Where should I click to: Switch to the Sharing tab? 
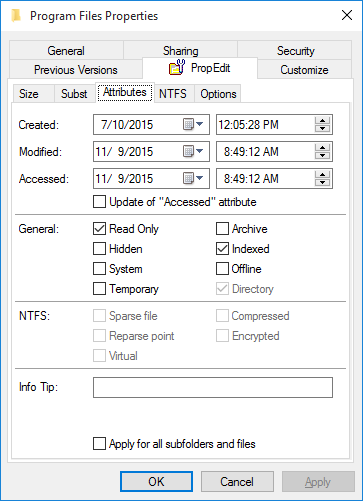coord(180,51)
